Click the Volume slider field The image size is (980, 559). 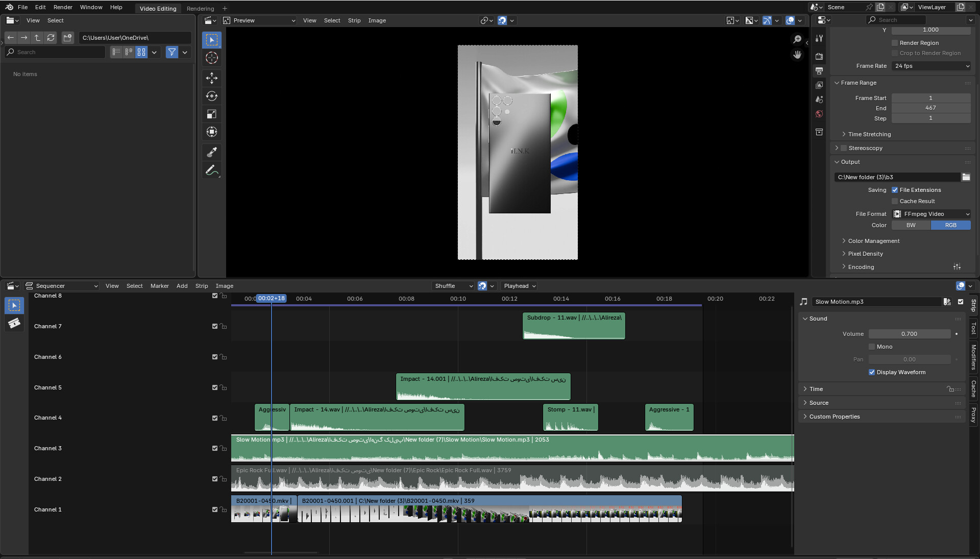pyautogui.click(x=909, y=334)
